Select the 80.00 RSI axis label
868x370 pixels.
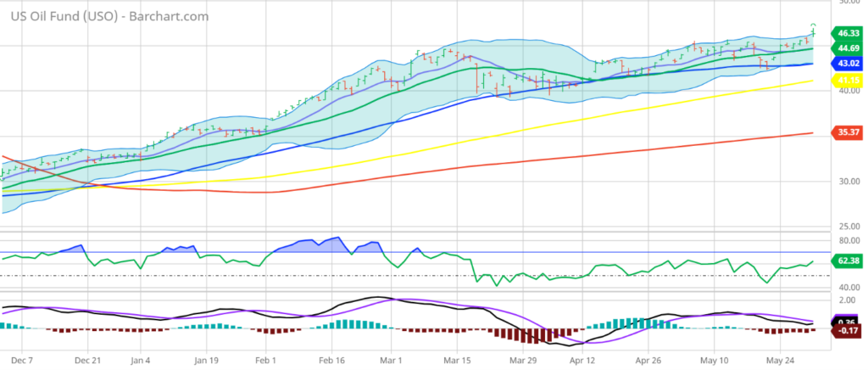click(x=848, y=241)
